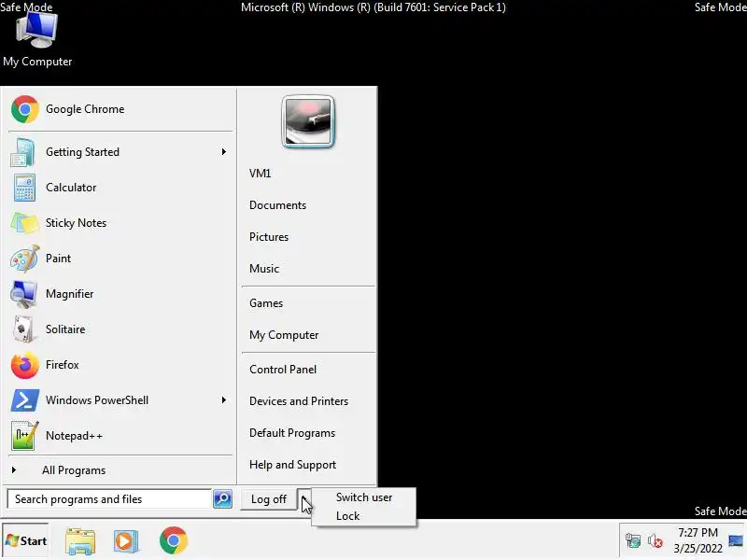
Task: Click the network tray icon
Action: point(633,541)
